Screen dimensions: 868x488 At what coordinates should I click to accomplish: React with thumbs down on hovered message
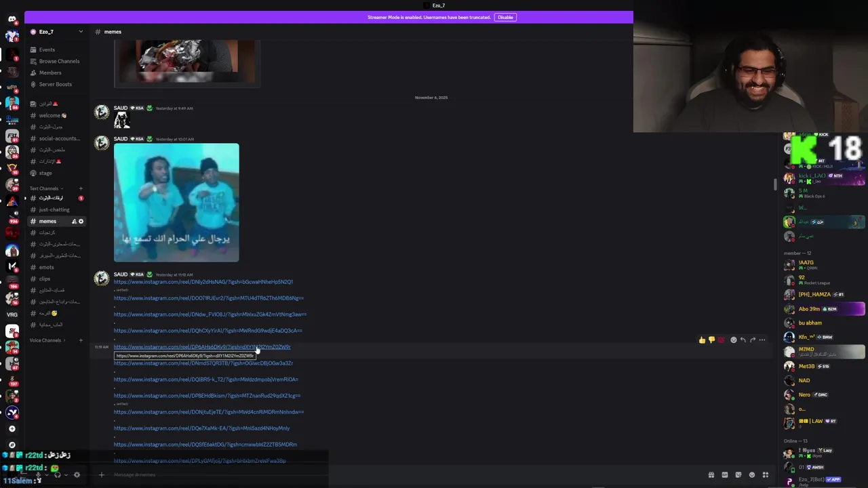tap(711, 340)
